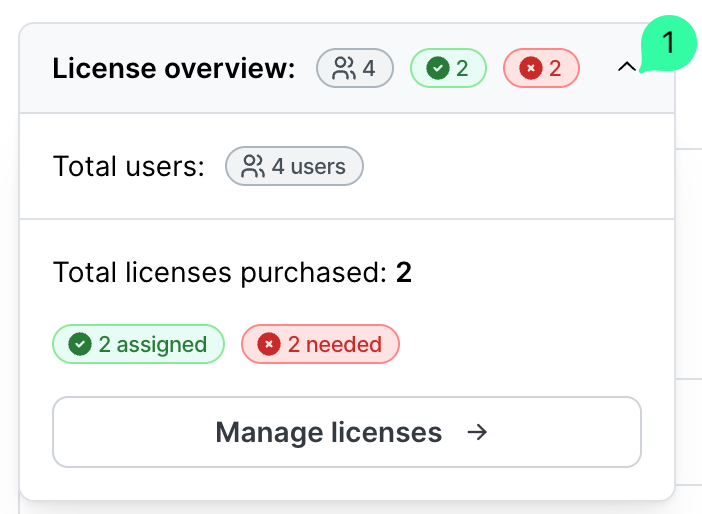Click the '4 users' badge text
This screenshot has width=702, height=514.
click(x=309, y=166)
